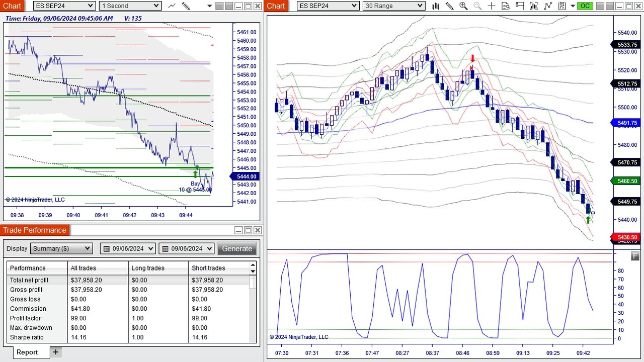Viewport: 644px width, 362px height.
Task: Click $41.80 Short trades commission cell
Action: click(201, 309)
